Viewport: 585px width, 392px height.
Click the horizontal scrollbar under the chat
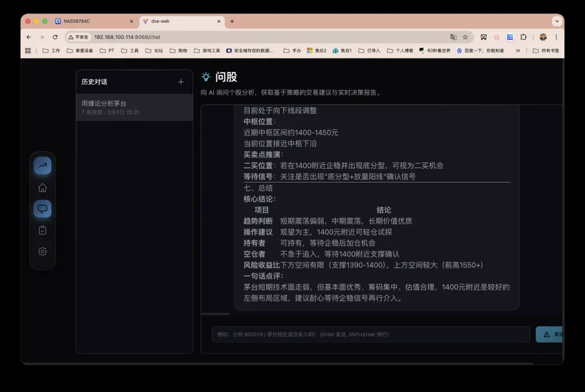216,313
